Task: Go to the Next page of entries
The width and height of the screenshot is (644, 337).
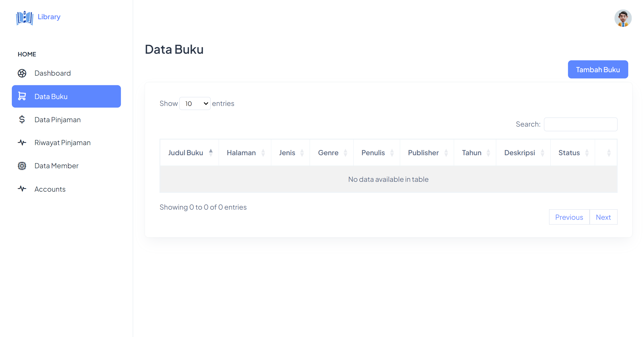Action: point(603,217)
